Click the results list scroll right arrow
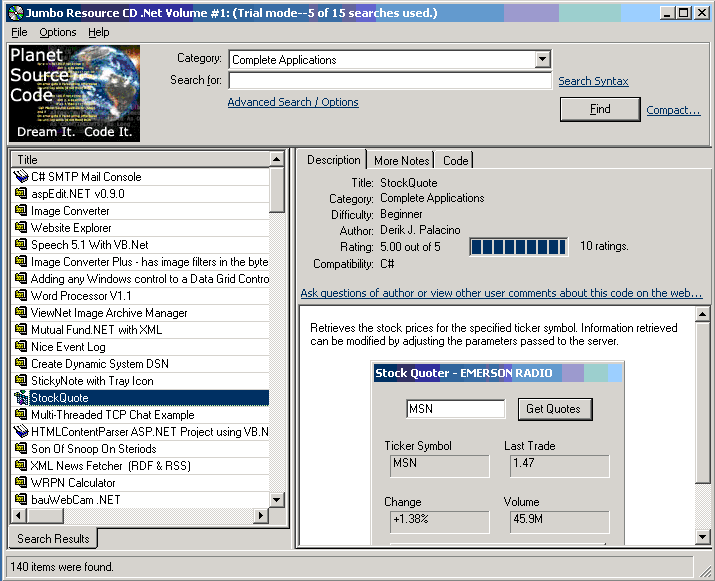Image resolution: width=715 pixels, height=581 pixels. tap(261, 516)
